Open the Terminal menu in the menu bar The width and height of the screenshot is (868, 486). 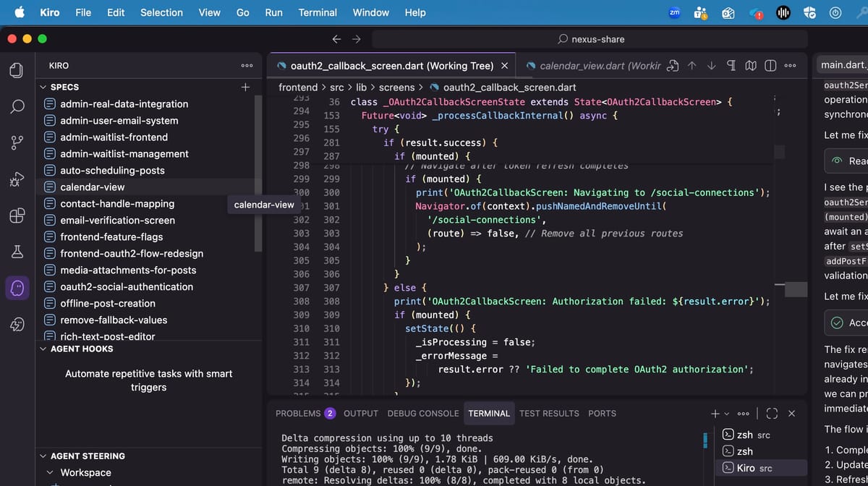coord(318,12)
